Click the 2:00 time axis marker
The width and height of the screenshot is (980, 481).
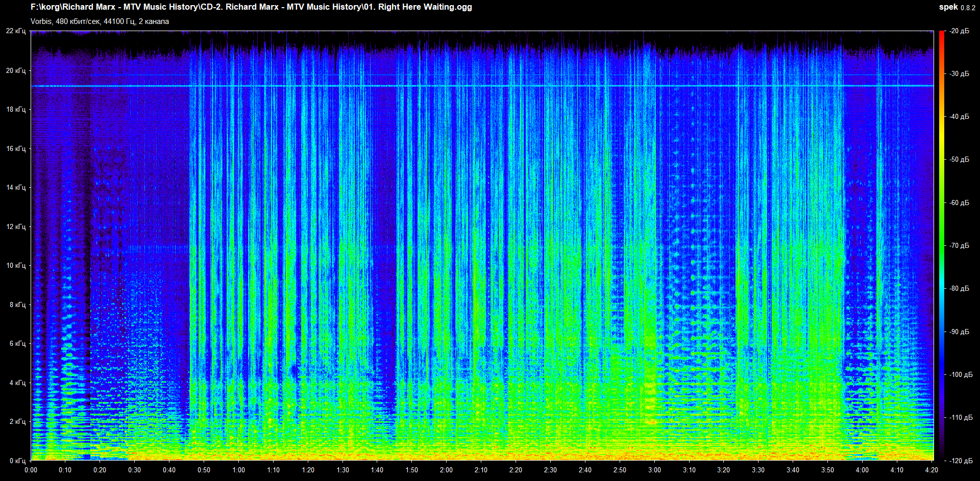pyautogui.click(x=446, y=470)
